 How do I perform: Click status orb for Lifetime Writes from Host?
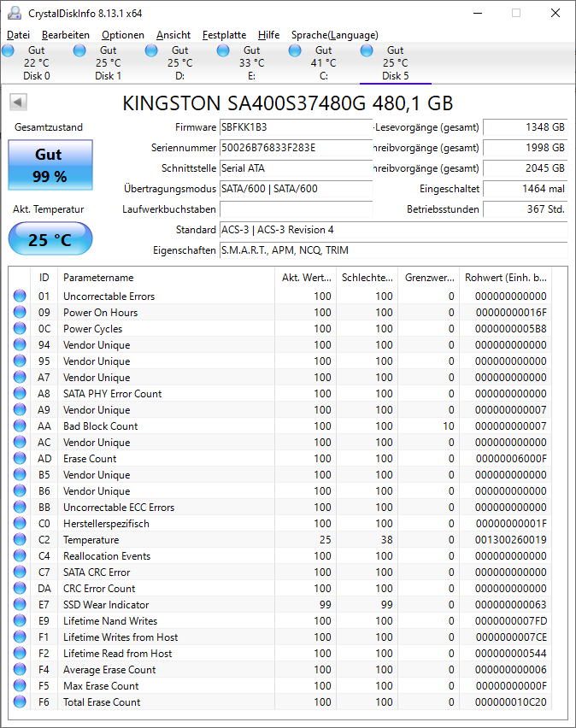click(20, 637)
